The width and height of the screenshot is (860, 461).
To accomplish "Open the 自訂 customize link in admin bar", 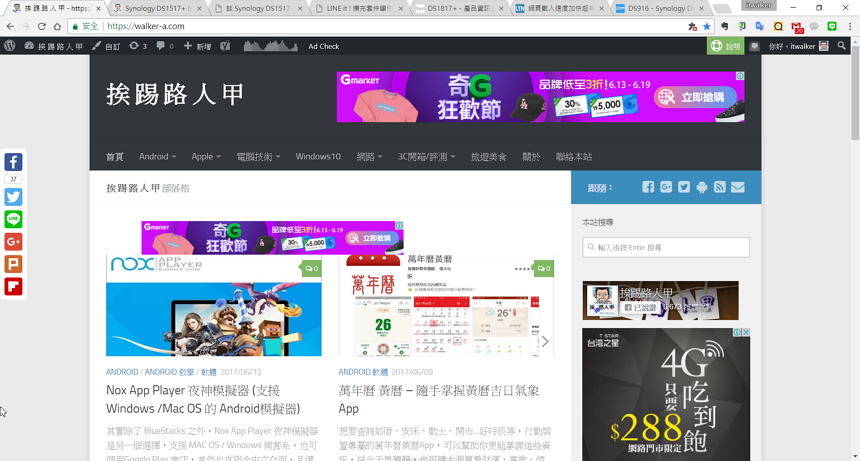I will (106, 46).
